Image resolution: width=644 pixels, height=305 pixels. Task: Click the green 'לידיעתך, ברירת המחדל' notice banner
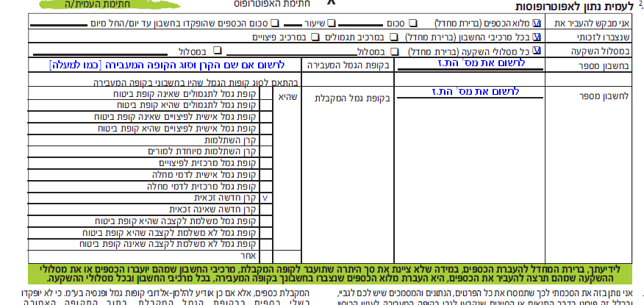pyautogui.click(x=330, y=274)
